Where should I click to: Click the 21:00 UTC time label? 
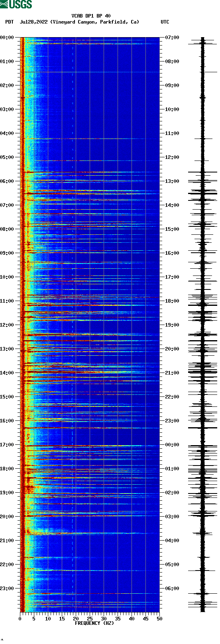point(172,373)
